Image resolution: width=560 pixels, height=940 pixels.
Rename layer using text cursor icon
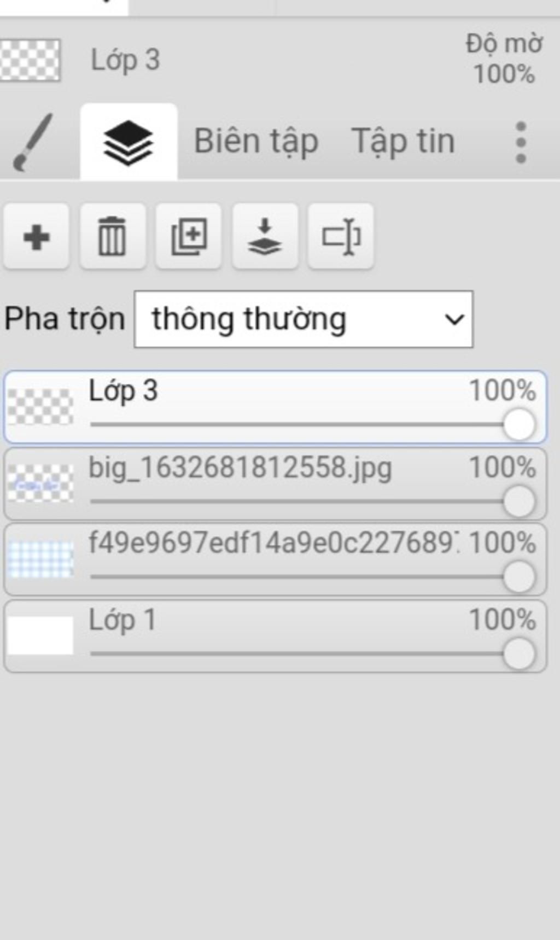tap(341, 237)
